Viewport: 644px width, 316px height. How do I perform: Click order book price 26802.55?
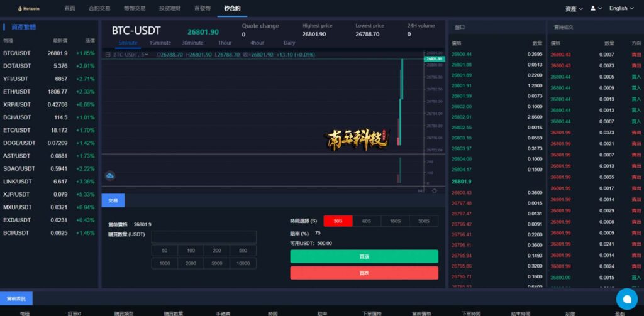click(x=461, y=128)
